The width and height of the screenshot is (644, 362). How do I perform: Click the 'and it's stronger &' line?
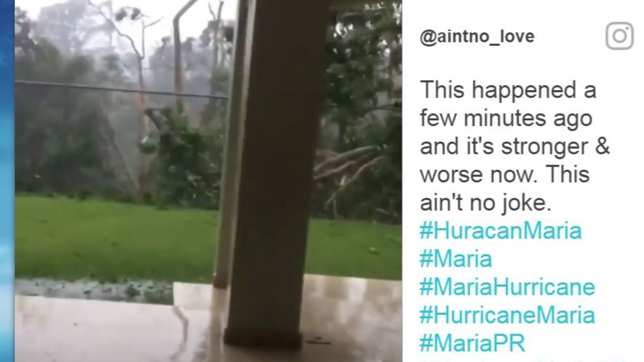click(x=515, y=146)
